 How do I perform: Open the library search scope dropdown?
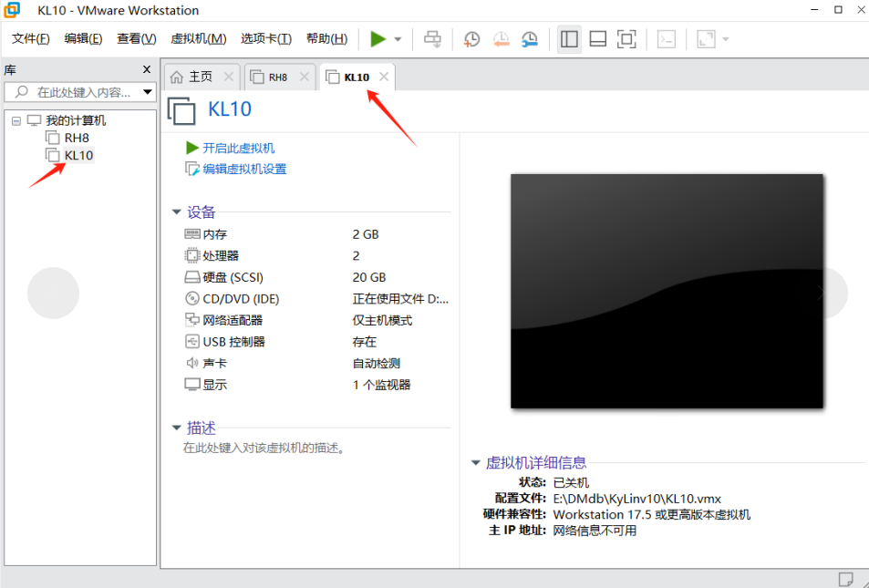pos(148,91)
